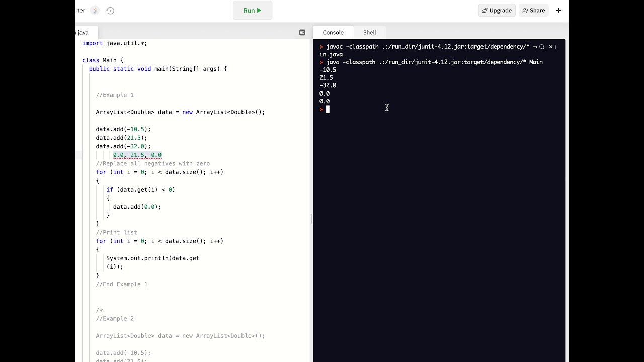Image resolution: width=644 pixels, height=362 pixels.
Task: Click the 'System.out.println(data.get' line
Action: (x=152, y=258)
